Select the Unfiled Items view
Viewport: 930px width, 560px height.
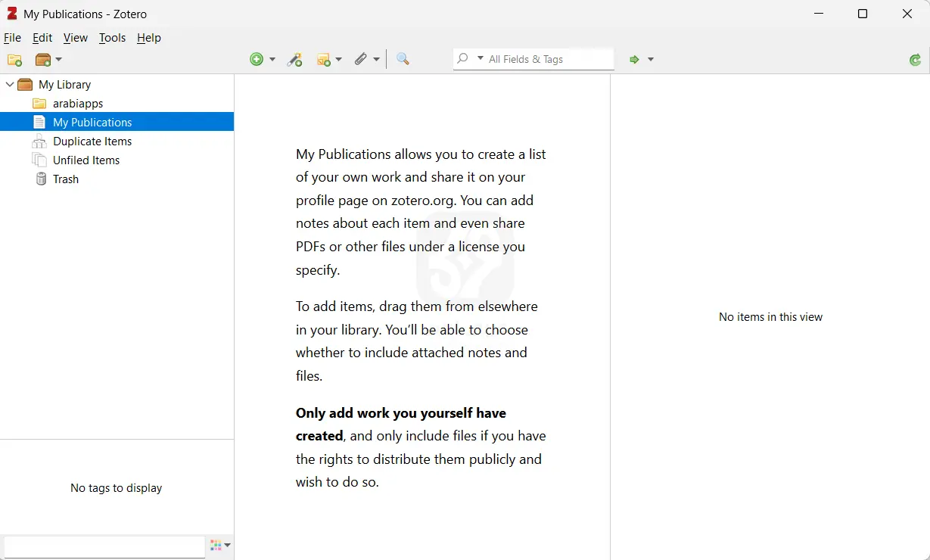pyautogui.click(x=86, y=160)
